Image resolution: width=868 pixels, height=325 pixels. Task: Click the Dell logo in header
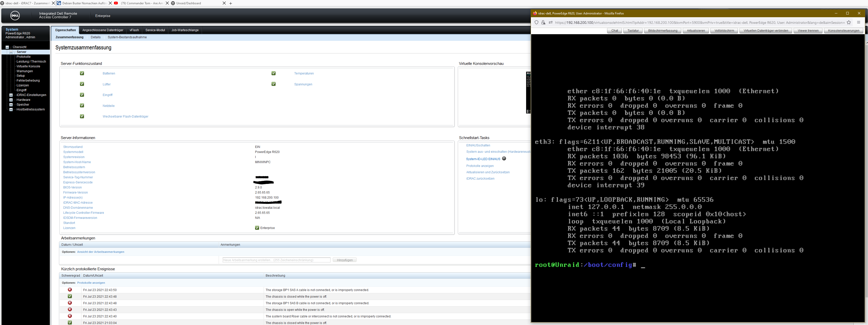pyautogui.click(x=15, y=15)
